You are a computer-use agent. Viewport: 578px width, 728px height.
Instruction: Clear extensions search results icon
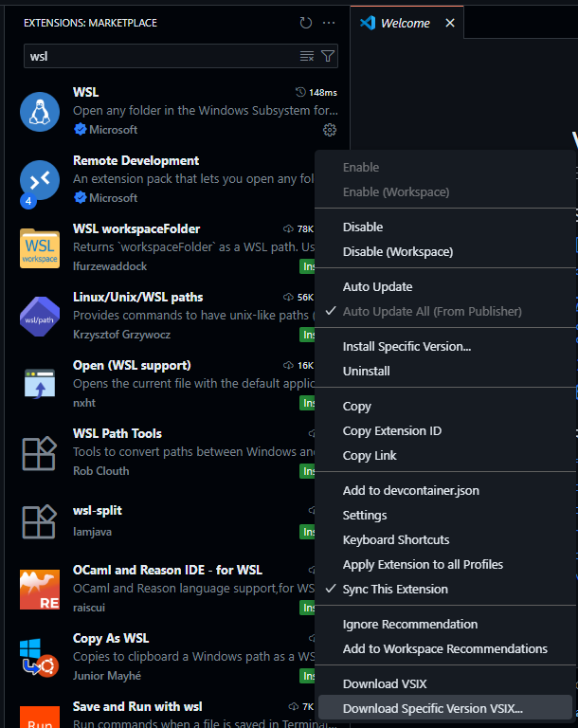coord(307,56)
